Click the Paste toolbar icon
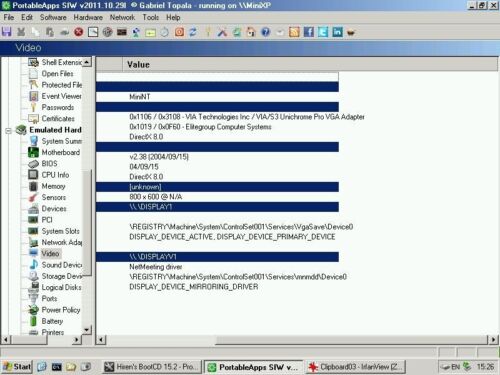Image resolution: width=500 pixels, height=375 pixels. [x=50, y=32]
